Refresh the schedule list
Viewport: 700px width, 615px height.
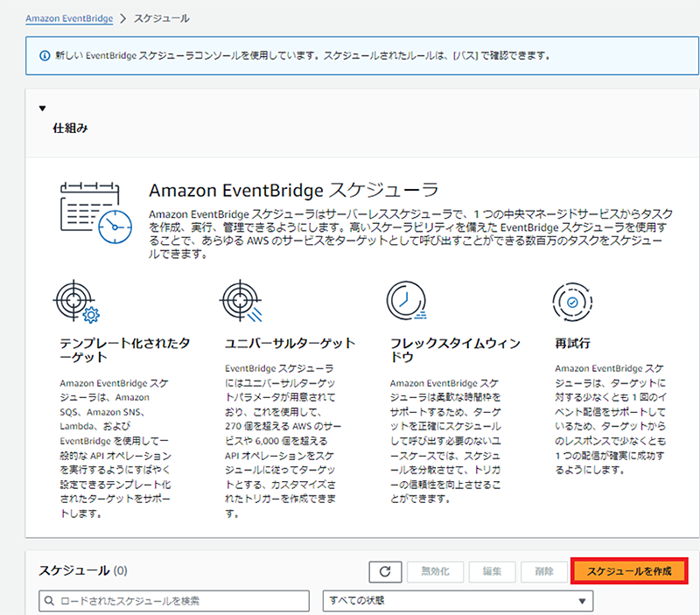pos(385,572)
